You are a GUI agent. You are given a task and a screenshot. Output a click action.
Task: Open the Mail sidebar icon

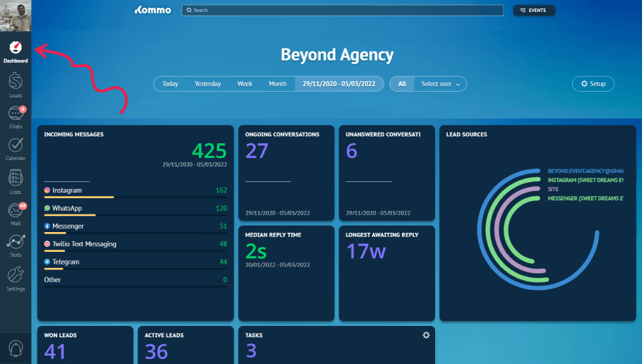[16, 211]
